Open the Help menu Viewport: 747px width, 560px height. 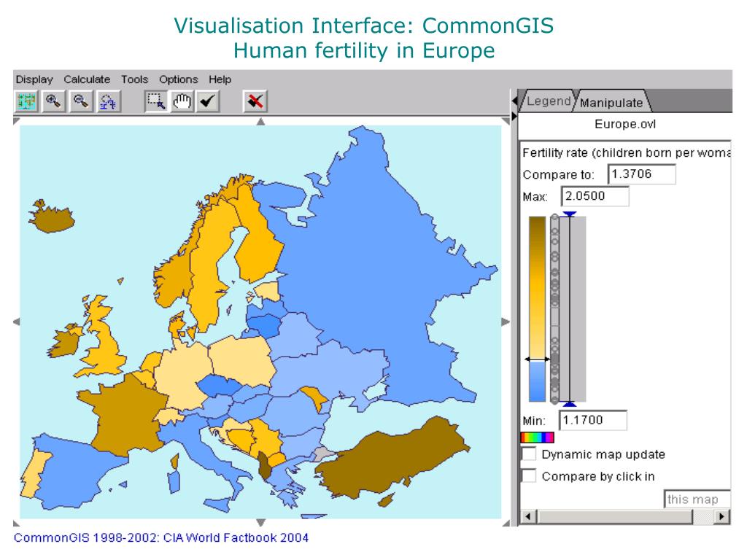[x=220, y=79]
